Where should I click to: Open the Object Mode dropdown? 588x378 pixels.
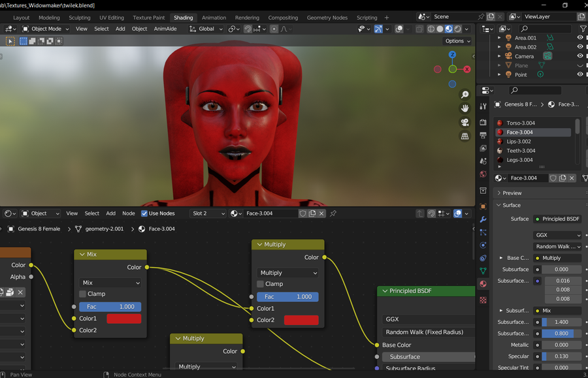(x=46, y=29)
